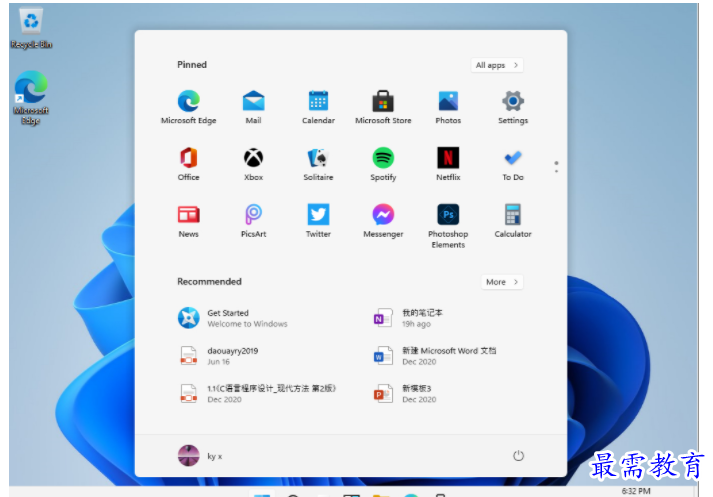713x497 pixels.
Task: Launch the Mail app
Action: (253, 107)
